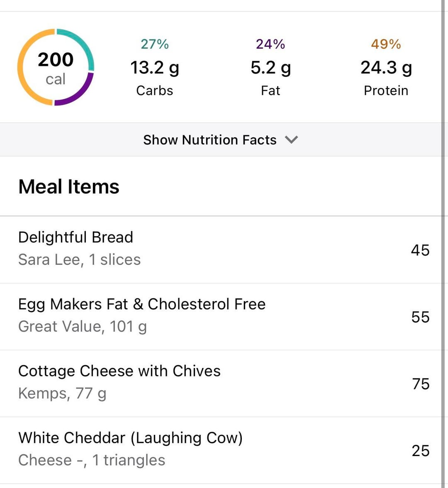Tap the 13.2 g carbs value
The image size is (448, 488).
pos(154,68)
